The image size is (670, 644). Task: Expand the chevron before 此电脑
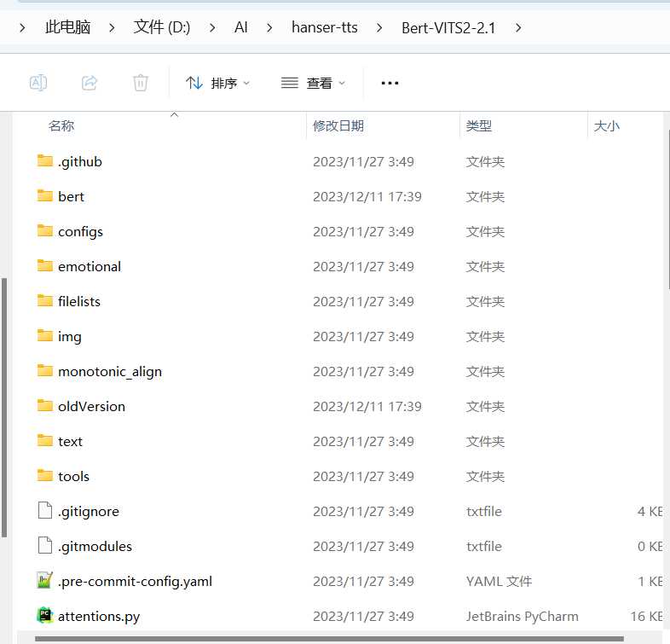pyautogui.click(x=23, y=28)
